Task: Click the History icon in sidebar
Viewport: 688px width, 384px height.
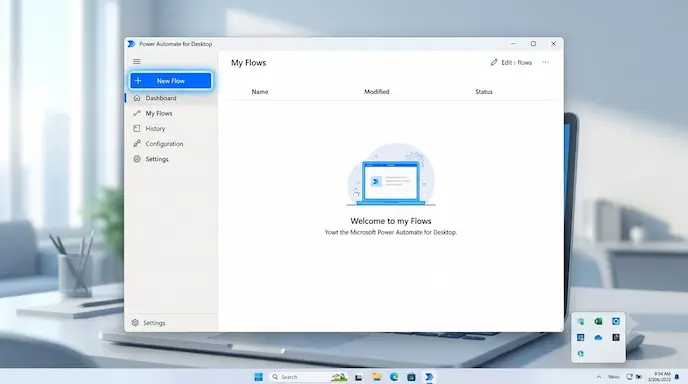Action: [x=137, y=129]
